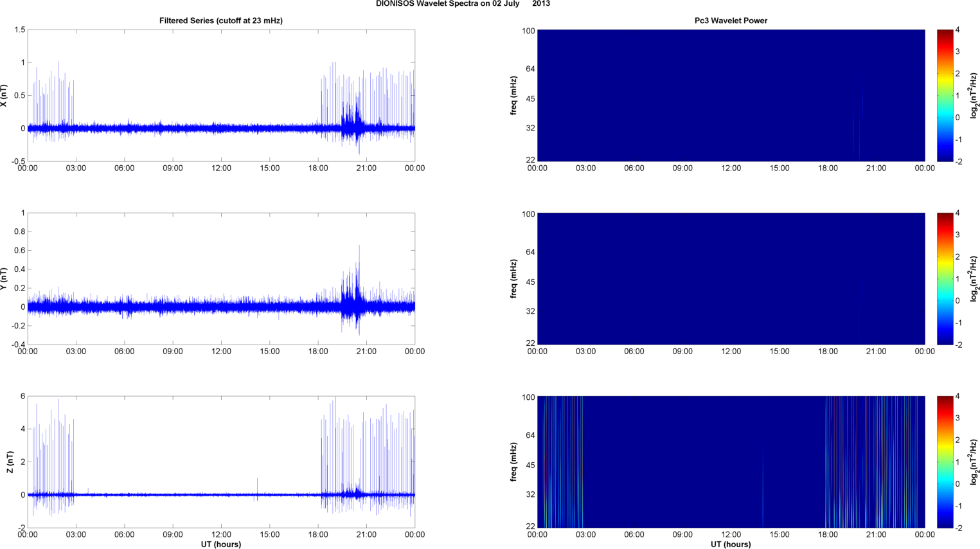Viewport: 980px width, 549px height.
Task: Pick the middle spectrogram's colorbar
Action: tap(945, 279)
